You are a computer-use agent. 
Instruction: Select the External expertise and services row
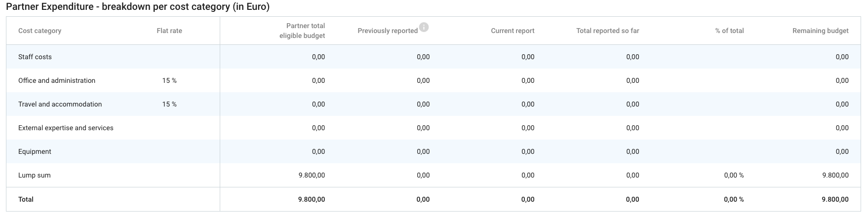(66, 128)
